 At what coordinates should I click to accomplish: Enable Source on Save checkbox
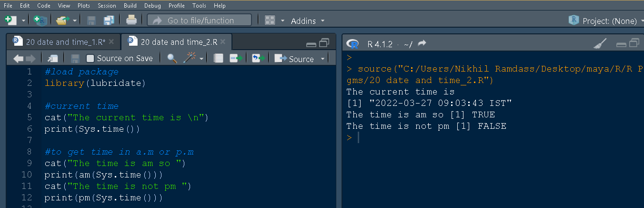pyautogui.click(x=90, y=58)
